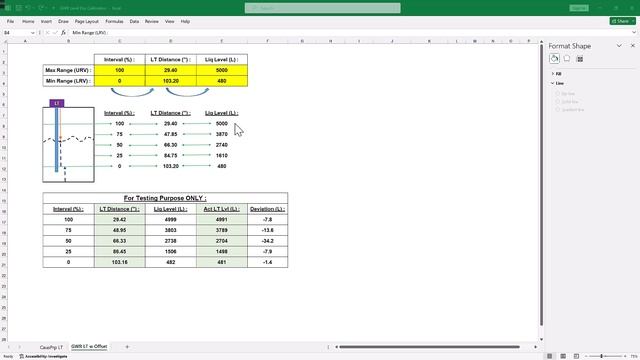Click the Undo icon in title bar
This screenshot has height=360, width=640.
[29, 8]
